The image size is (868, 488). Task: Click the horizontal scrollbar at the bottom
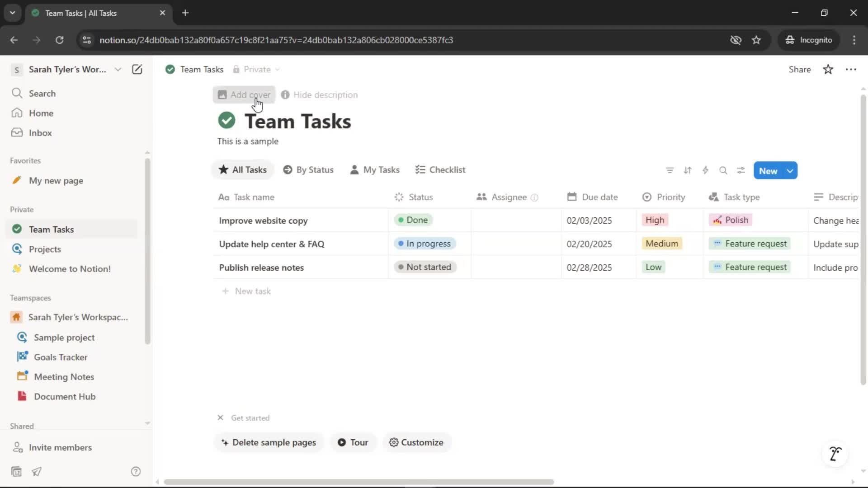(359, 482)
